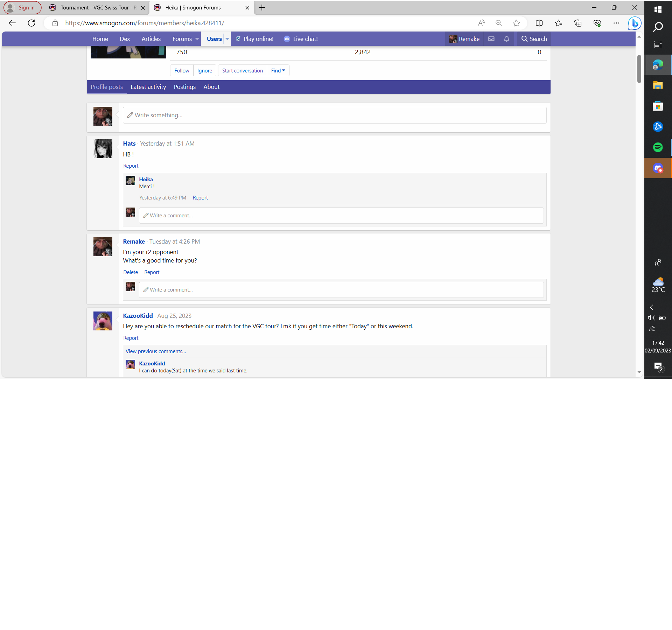Image resolution: width=672 pixels, height=630 pixels.
Task: Expand the Find dropdown button
Action: [278, 71]
